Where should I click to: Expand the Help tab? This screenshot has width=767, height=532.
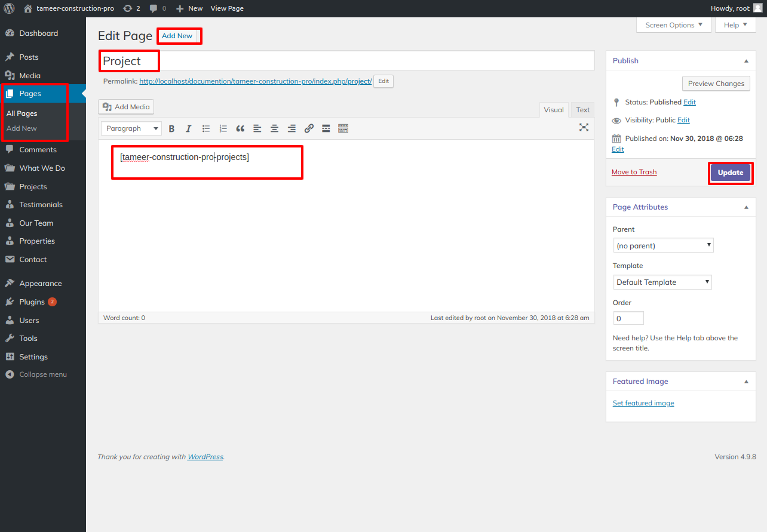click(x=735, y=25)
